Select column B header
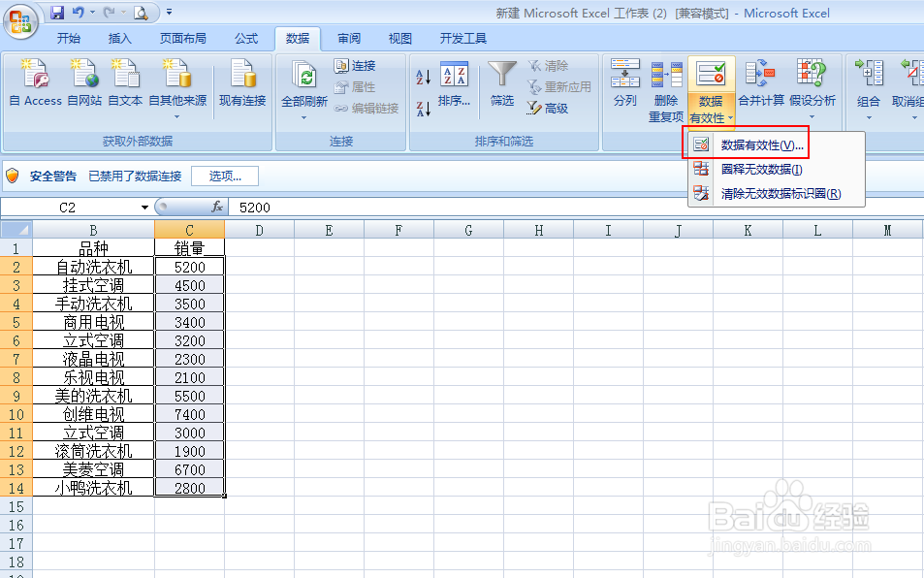The width and height of the screenshot is (924, 578). [x=93, y=230]
